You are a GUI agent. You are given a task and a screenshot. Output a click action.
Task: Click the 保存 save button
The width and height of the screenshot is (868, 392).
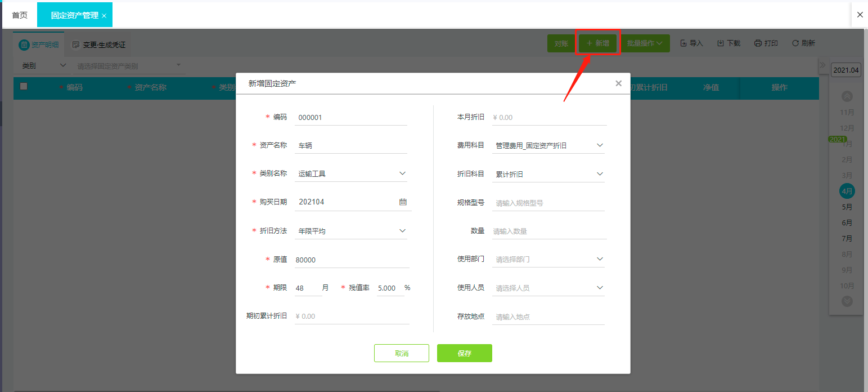[x=464, y=353]
